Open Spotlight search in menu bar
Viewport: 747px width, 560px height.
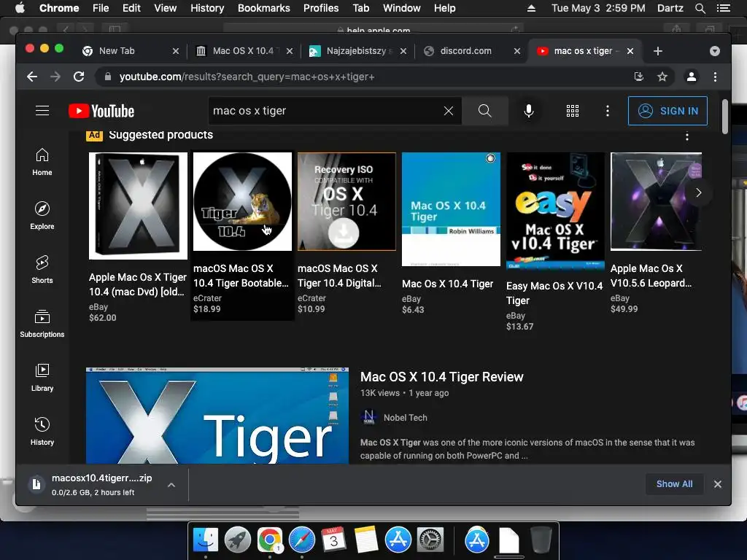700,8
